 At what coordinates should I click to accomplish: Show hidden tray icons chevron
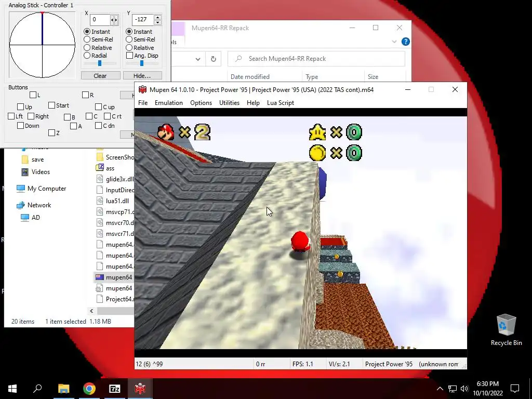[440, 389]
